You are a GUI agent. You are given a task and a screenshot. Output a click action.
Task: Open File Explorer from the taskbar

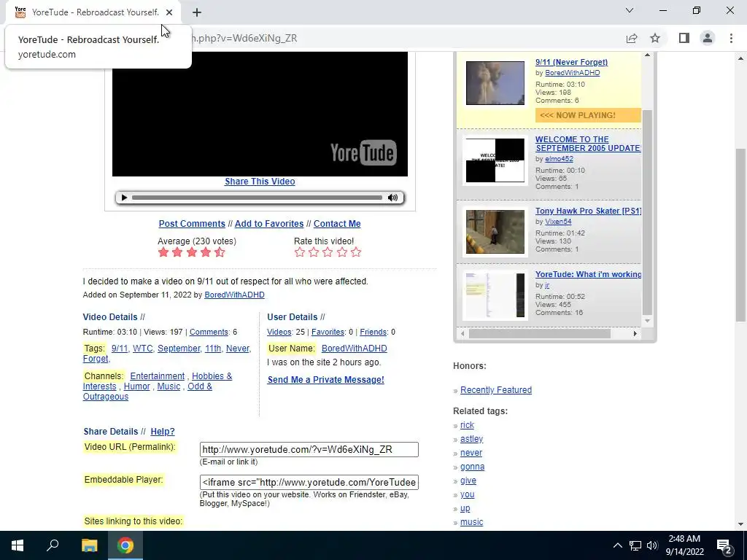tap(89, 545)
